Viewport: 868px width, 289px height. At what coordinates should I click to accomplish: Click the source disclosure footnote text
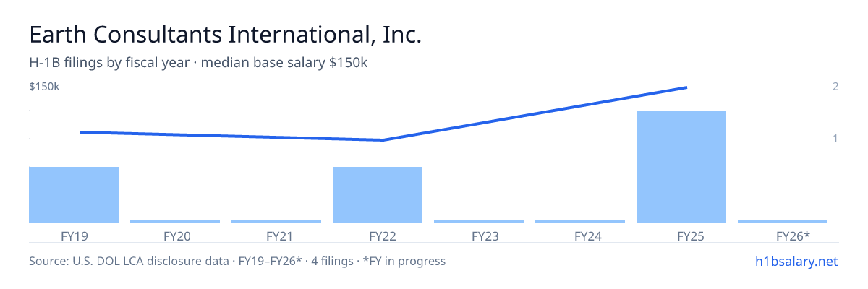(x=237, y=261)
